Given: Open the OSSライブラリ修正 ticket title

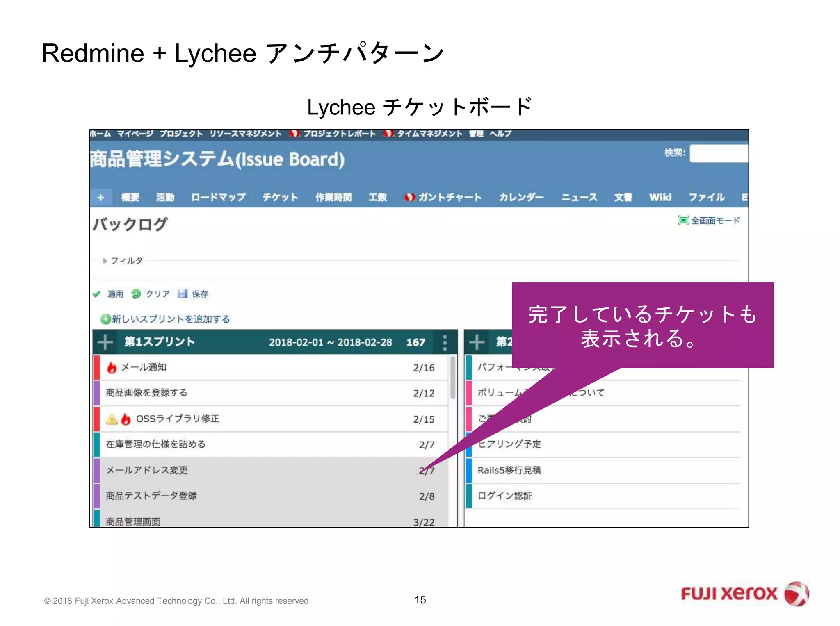Looking at the screenshot, I should point(178,419).
